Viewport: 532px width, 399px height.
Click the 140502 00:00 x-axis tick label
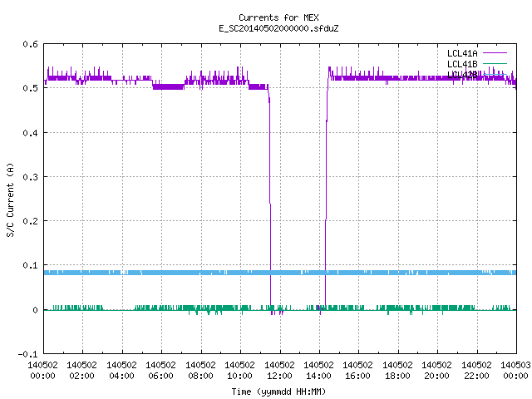pos(42,370)
